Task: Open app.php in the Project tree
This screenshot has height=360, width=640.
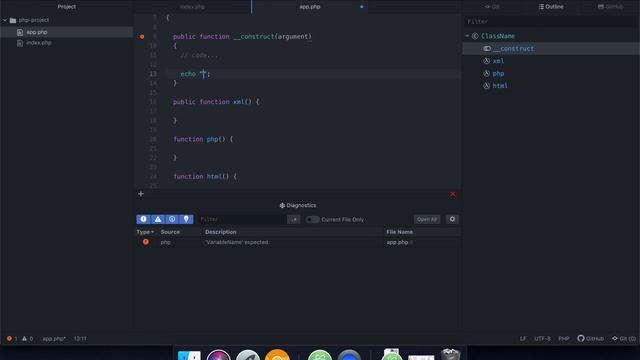Action: coord(37,32)
